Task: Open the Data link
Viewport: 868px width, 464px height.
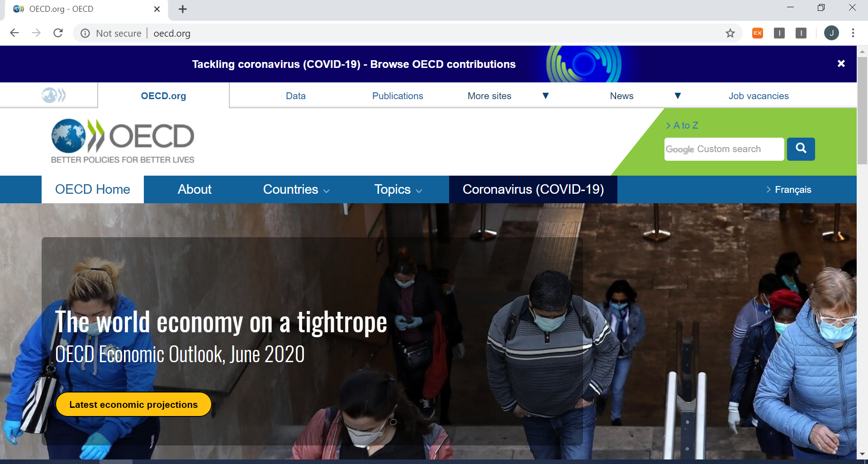Action: [x=296, y=96]
